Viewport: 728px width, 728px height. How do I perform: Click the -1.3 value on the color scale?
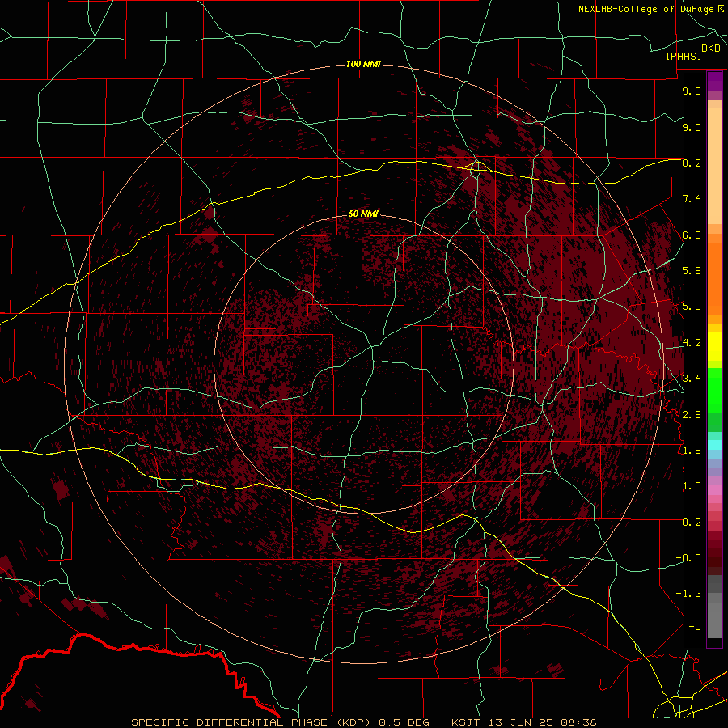pyautogui.click(x=688, y=594)
